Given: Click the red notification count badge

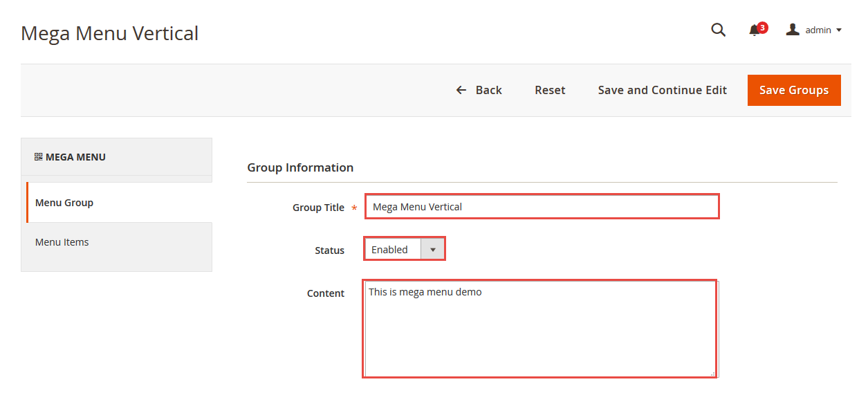Looking at the screenshot, I should click(762, 28).
